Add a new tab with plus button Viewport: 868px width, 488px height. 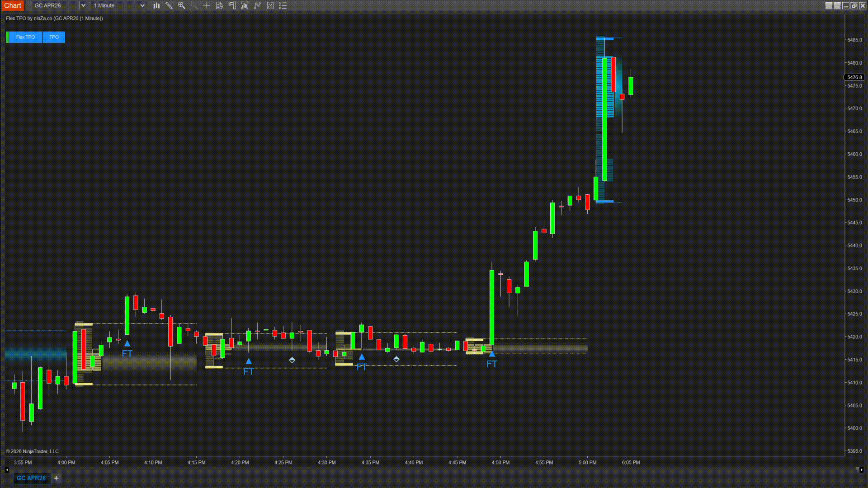point(56,478)
